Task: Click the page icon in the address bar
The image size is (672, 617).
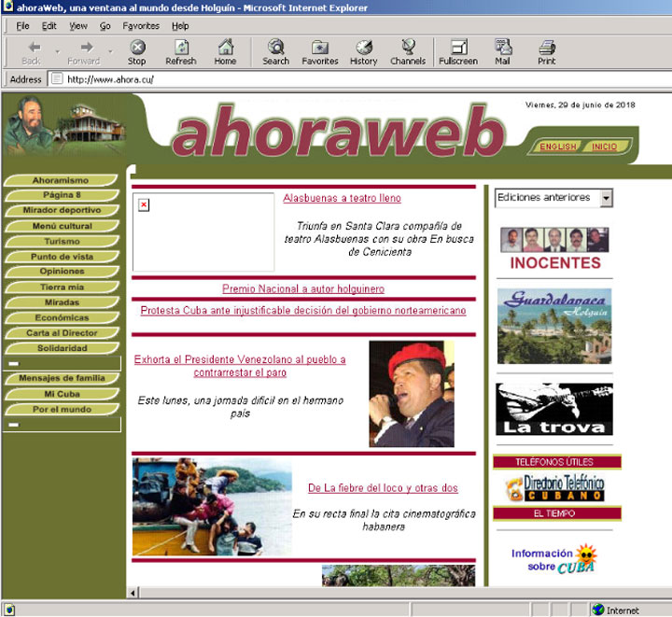Action: (57, 78)
